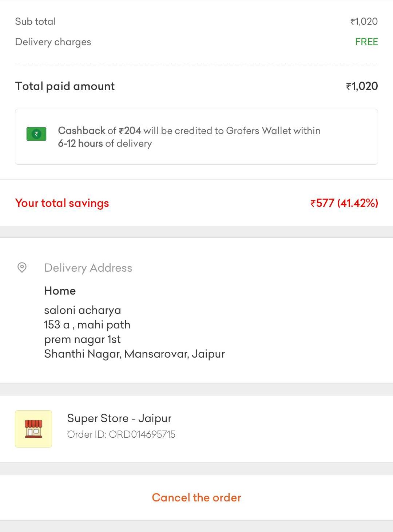Tap the green cashback money icon
The width and height of the screenshot is (393, 532).
(x=36, y=134)
